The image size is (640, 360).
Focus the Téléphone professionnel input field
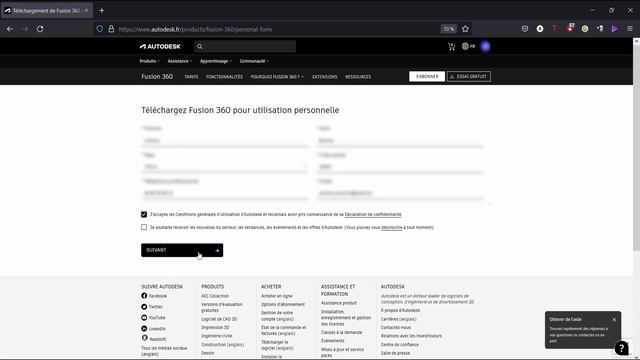224,193
